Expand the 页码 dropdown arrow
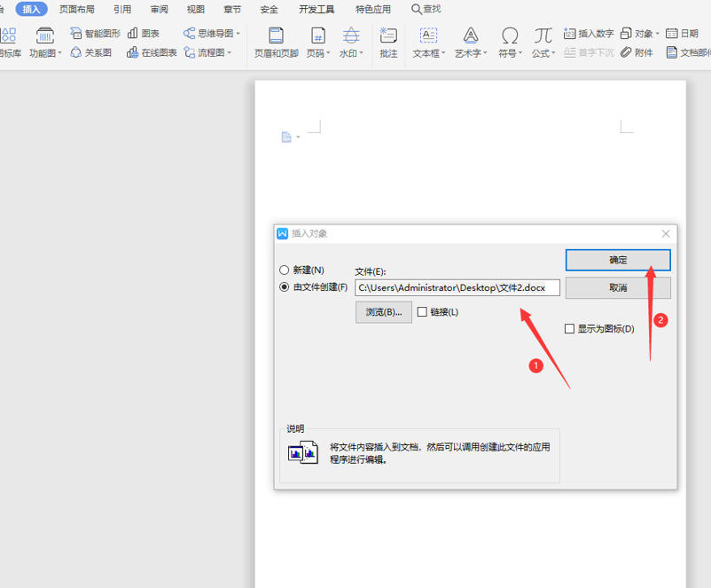The width and height of the screenshot is (711, 588). click(328, 53)
